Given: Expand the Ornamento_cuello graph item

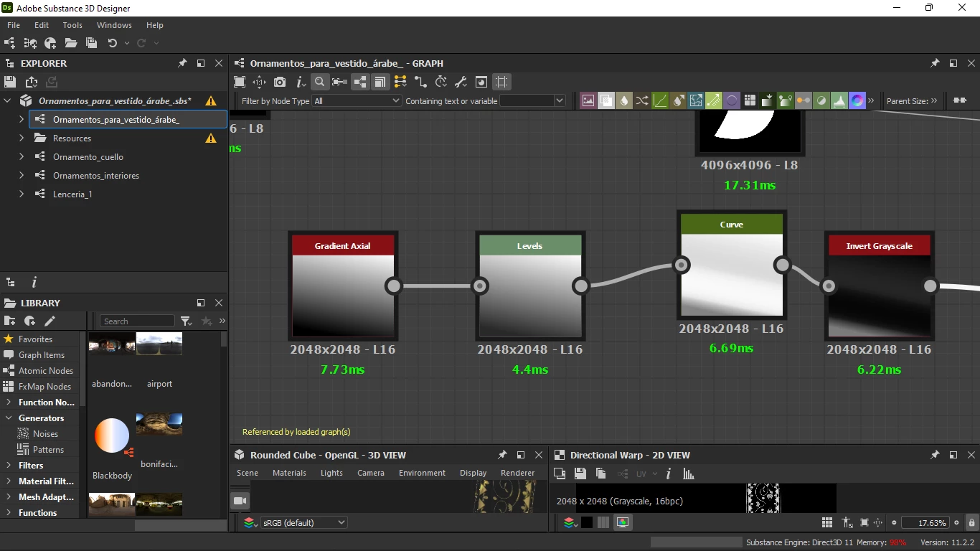Looking at the screenshot, I should tap(22, 156).
